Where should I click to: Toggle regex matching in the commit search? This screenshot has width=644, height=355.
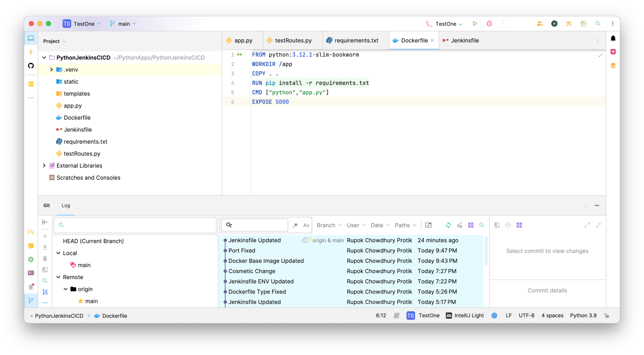click(295, 225)
